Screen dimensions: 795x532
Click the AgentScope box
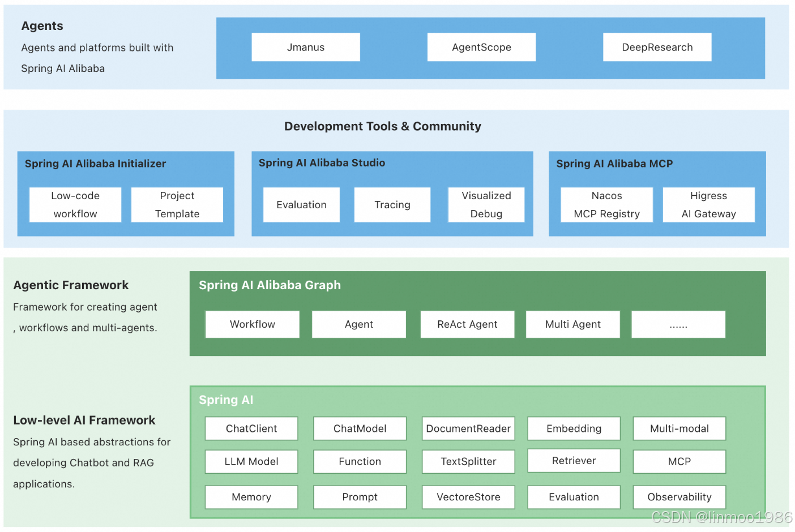[x=481, y=47]
